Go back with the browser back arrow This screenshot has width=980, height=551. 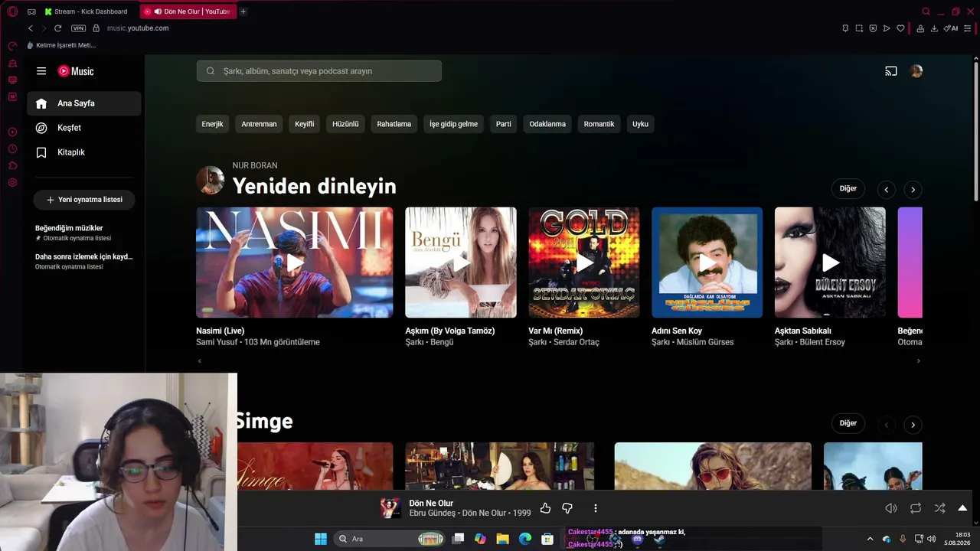click(31, 28)
